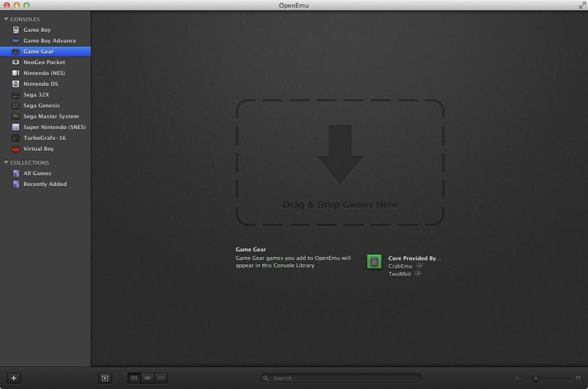Switch to list view
This screenshot has width=588, height=389.
(x=161, y=378)
